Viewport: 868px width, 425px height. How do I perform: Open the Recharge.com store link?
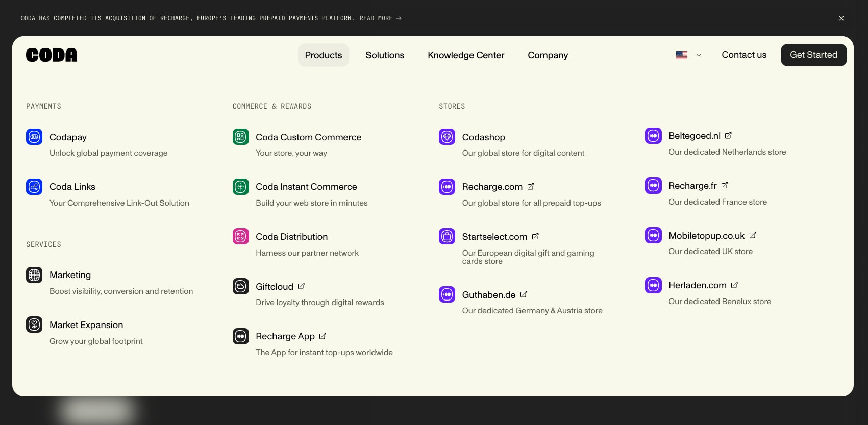click(492, 187)
